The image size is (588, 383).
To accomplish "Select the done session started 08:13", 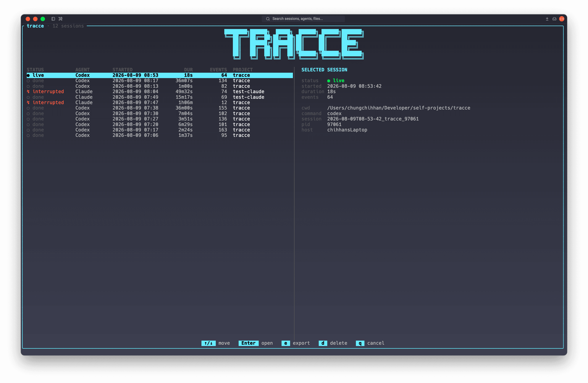I will (x=160, y=86).
